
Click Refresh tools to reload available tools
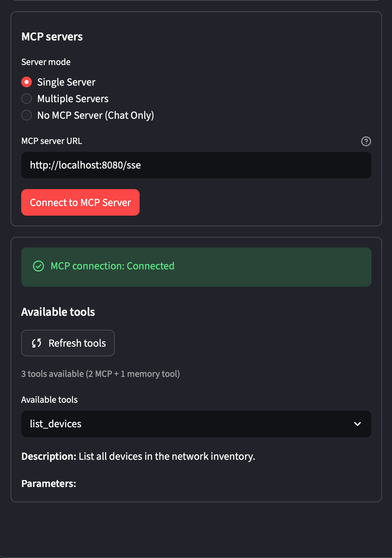(68, 343)
